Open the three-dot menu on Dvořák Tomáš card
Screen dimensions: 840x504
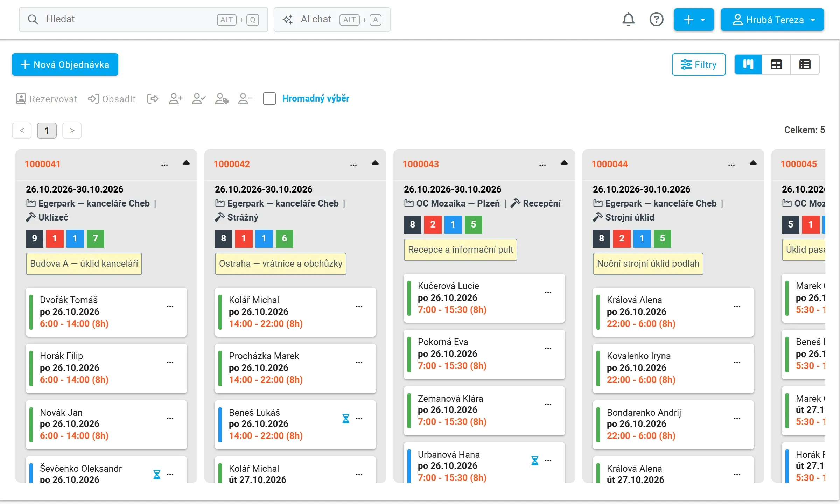(170, 307)
